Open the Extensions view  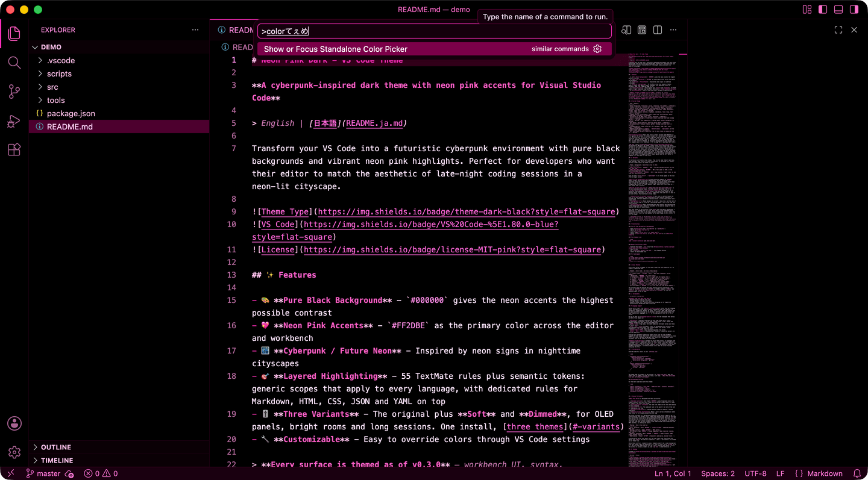pyautogui.click(x=14, y=150)
